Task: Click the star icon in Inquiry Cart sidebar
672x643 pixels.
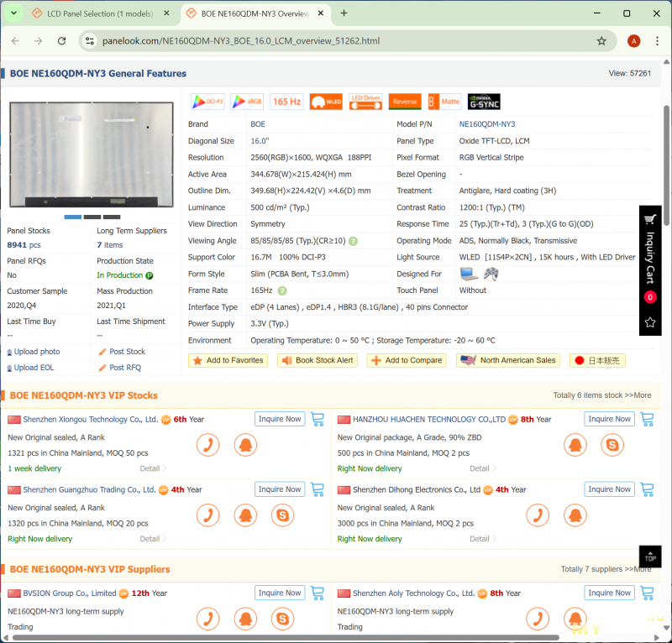Action: click(650, 322)
